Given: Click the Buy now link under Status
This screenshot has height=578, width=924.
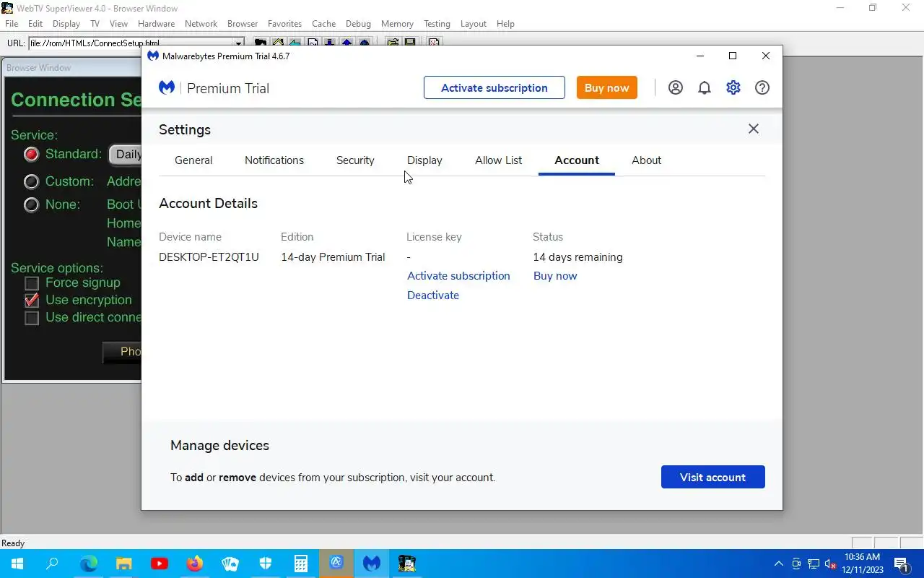Looking at the screenshot, I should (x=555, y=276).
